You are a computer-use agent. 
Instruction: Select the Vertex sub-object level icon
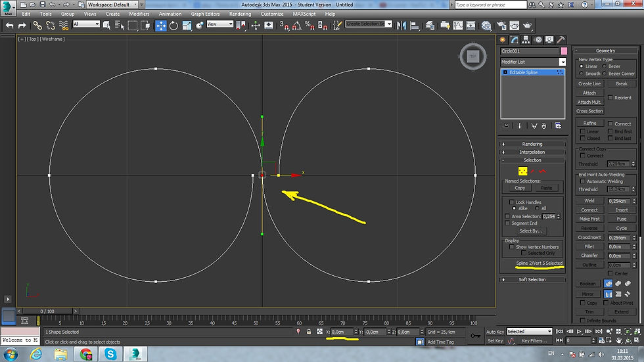(522, 171)
